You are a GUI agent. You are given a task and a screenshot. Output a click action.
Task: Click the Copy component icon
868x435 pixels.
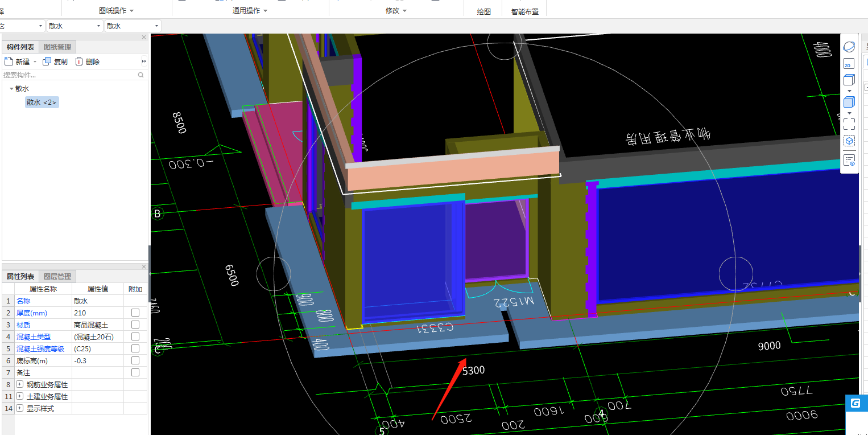pyautogui.click(x=47, y=61)
